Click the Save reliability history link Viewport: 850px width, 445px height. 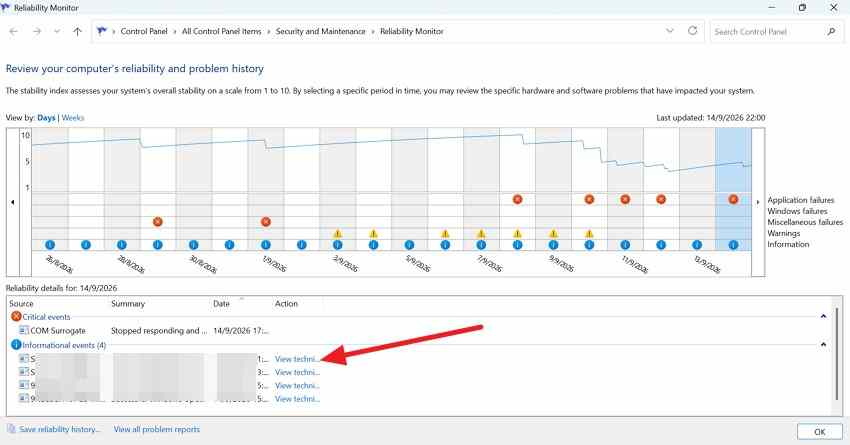[60, 429]
